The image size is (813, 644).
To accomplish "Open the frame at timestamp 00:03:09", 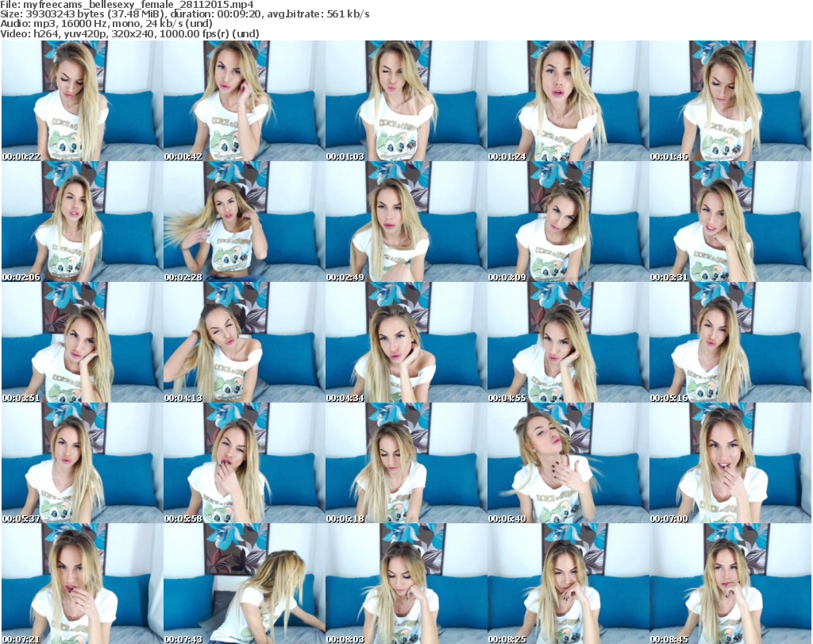I will click(x=568, y=222).
